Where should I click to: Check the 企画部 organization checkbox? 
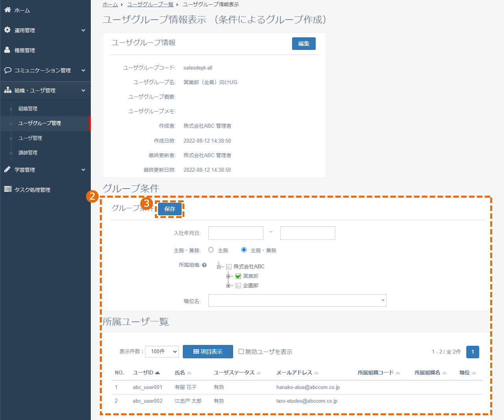point(238,286)
